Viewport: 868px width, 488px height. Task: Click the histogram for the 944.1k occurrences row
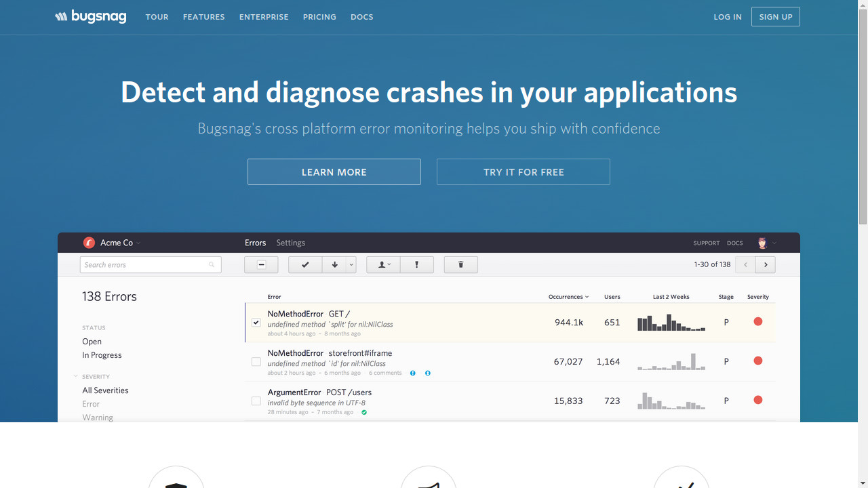[x=671, y=323]
